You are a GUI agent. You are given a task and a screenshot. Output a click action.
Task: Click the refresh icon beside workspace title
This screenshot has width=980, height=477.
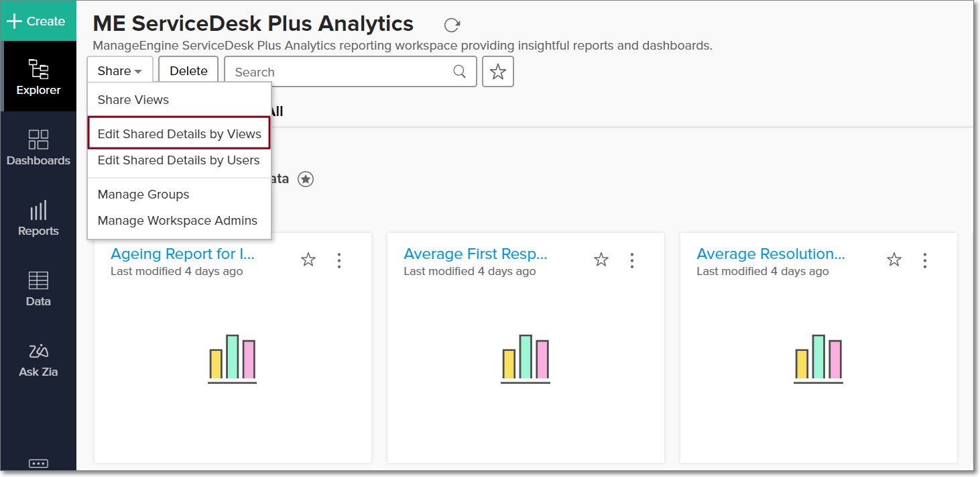coord(452,25)
